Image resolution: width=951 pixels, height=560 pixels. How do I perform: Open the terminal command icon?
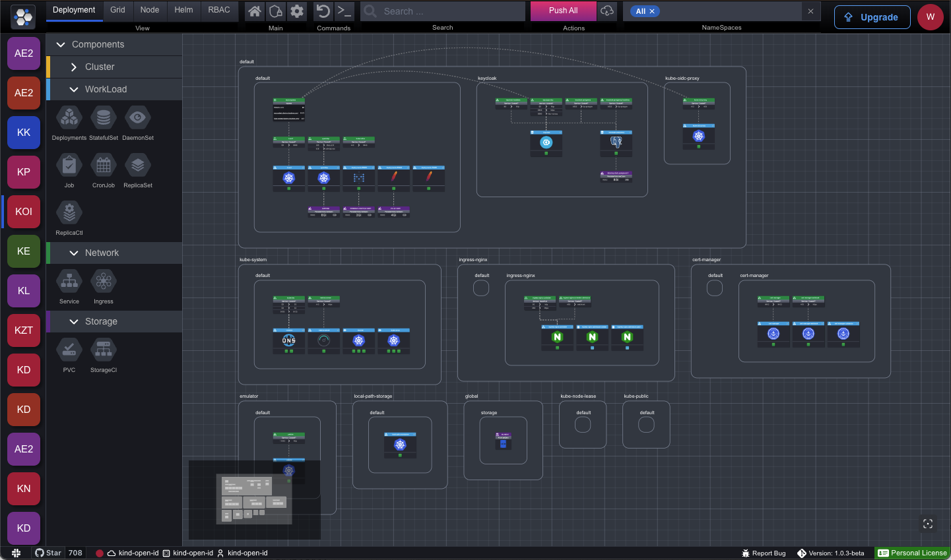[344, 11]
